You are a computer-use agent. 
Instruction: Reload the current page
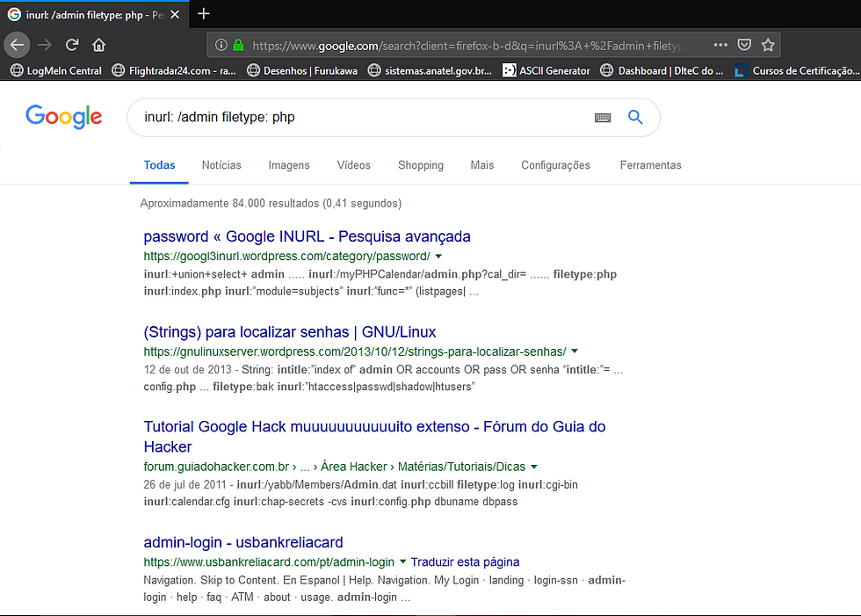tap(72, 45)
